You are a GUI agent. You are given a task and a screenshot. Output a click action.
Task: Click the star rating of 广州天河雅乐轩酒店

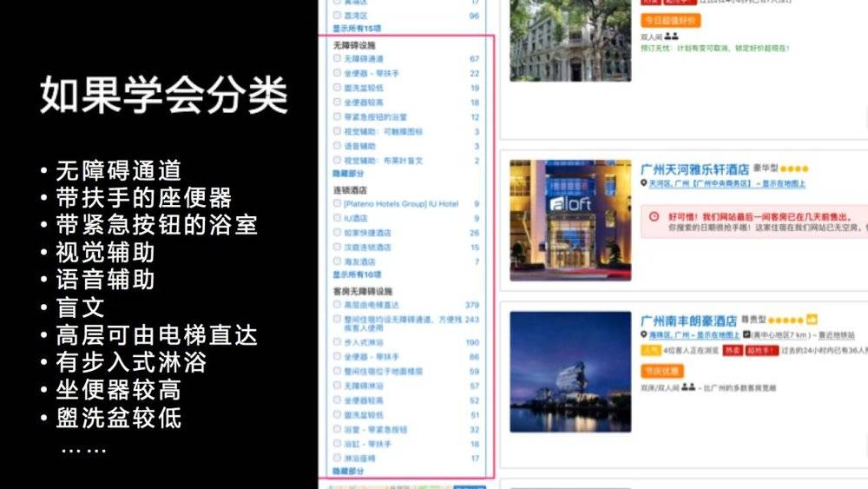coord(793,169)
